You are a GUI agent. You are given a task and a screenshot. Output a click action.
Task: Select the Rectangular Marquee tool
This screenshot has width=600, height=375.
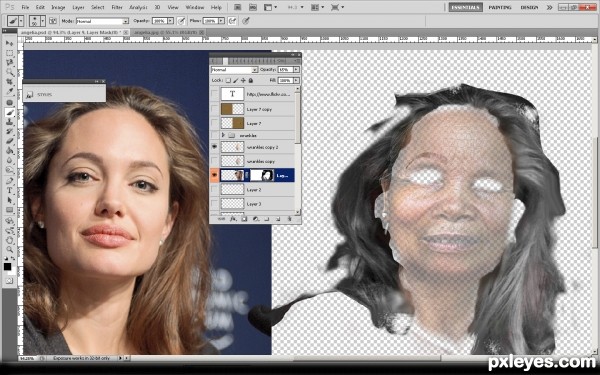(9, 53)
